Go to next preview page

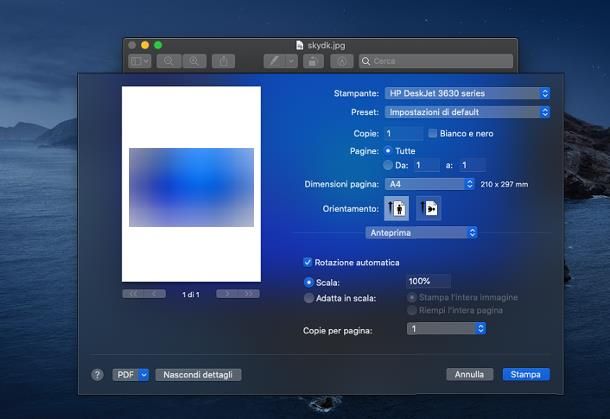pos(227,294)
